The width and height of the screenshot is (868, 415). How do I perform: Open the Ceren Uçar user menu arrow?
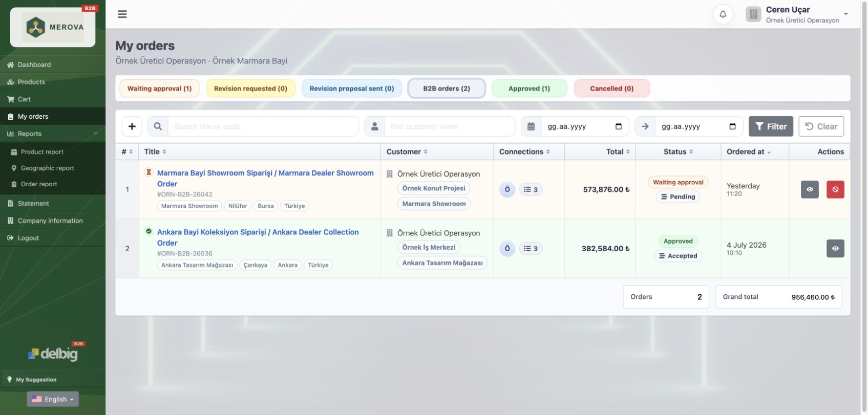(846, 14)
